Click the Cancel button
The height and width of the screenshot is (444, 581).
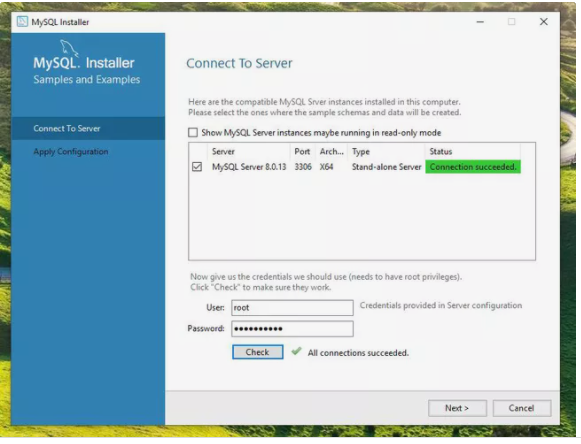tap(521, 408)
